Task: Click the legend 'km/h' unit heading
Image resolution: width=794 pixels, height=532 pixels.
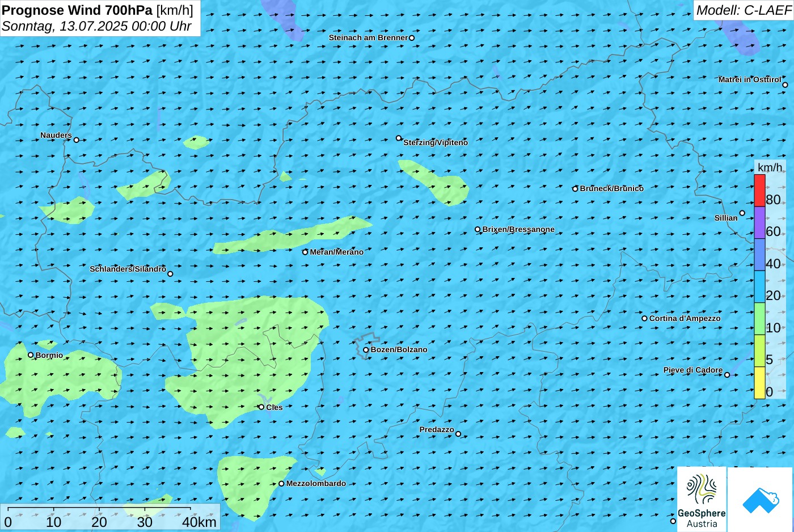Action: tap(770, 167)
